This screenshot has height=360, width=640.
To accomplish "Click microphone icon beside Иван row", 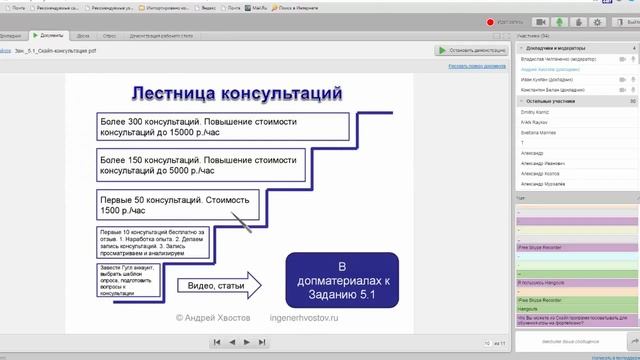I will click(x=633, y=80).
